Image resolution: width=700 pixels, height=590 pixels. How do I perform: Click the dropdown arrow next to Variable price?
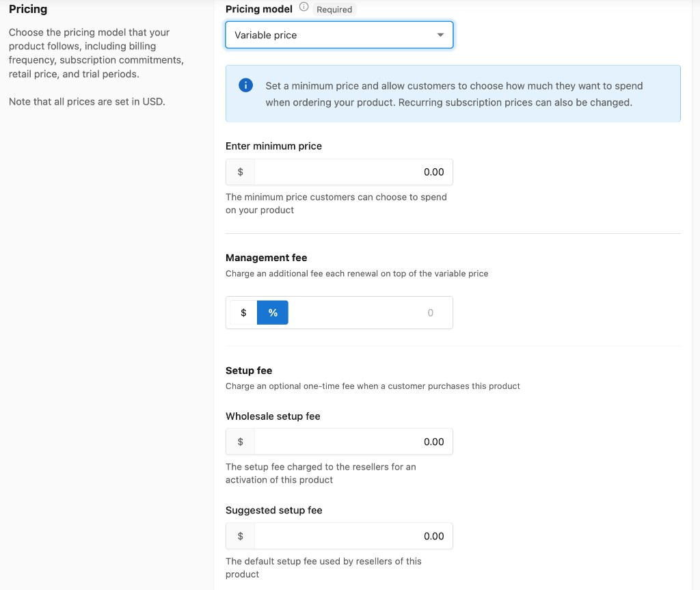[440, 35]
